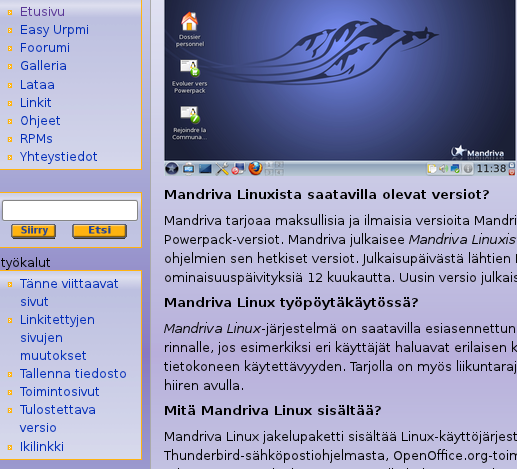Go to the Easy Urpmi page
This screenshot has height=469, width=517.
54,30
